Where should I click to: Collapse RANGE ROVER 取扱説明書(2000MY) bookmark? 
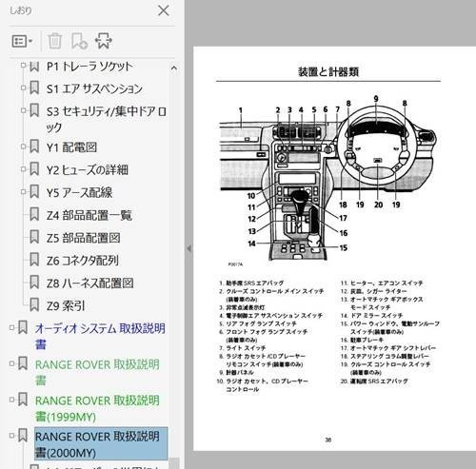pos(11,436)
